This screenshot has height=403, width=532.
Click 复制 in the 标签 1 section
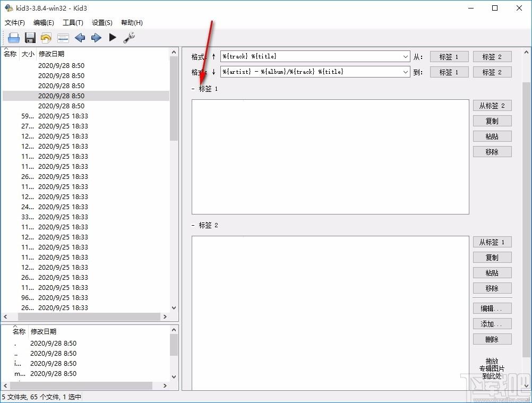point(492,121)
